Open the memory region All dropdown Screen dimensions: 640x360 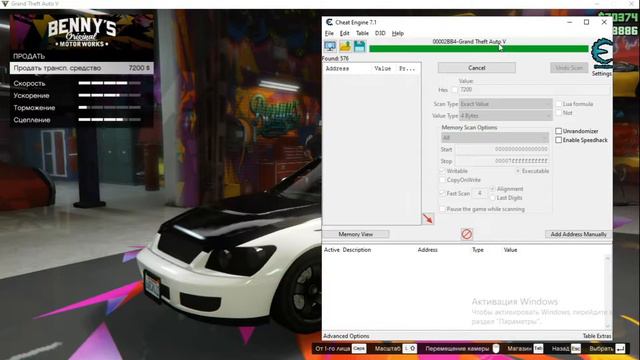(x=495, y=138)
